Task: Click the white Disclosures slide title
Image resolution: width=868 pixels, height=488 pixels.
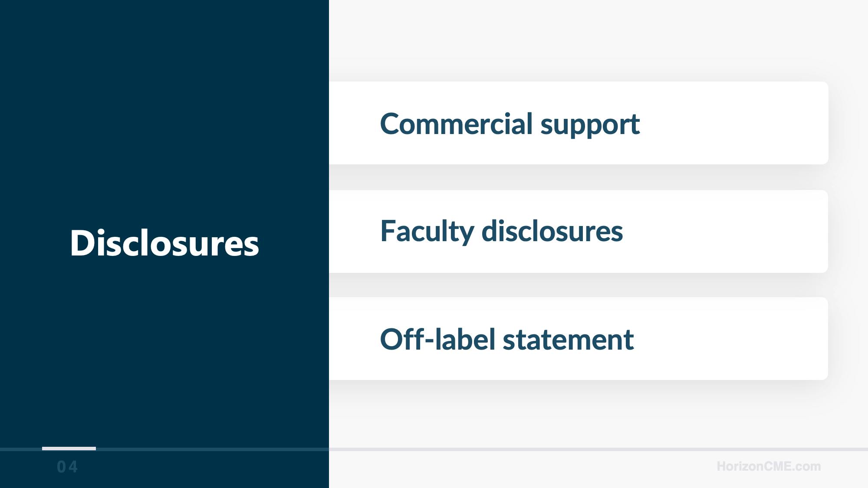Action: (x=164, y=243)
